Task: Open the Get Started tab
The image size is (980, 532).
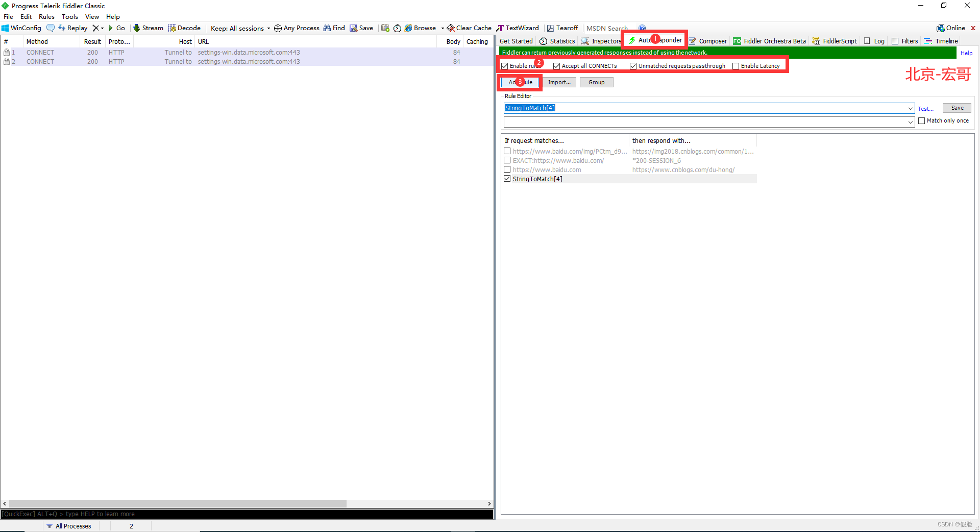Action: [x=516, y=41]
